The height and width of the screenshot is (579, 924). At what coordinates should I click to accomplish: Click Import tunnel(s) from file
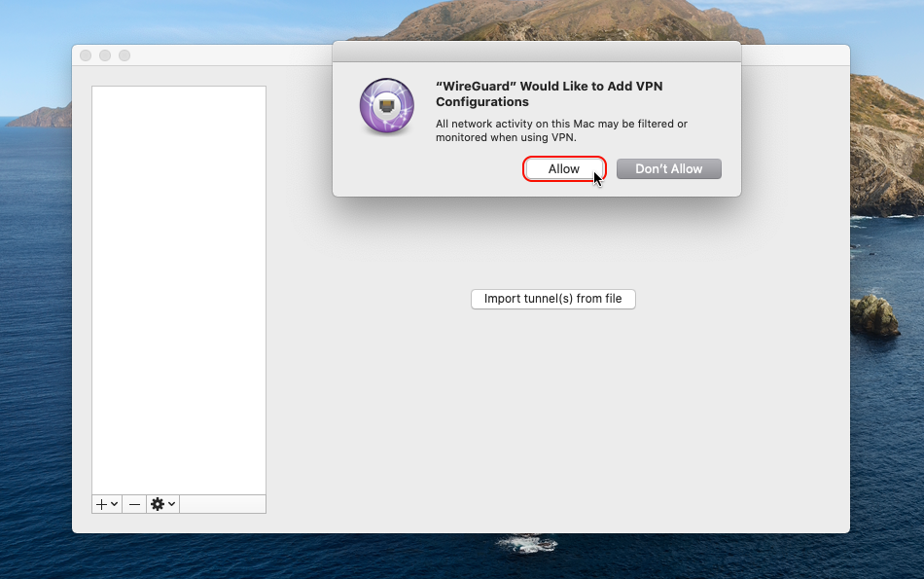point(552,299)
